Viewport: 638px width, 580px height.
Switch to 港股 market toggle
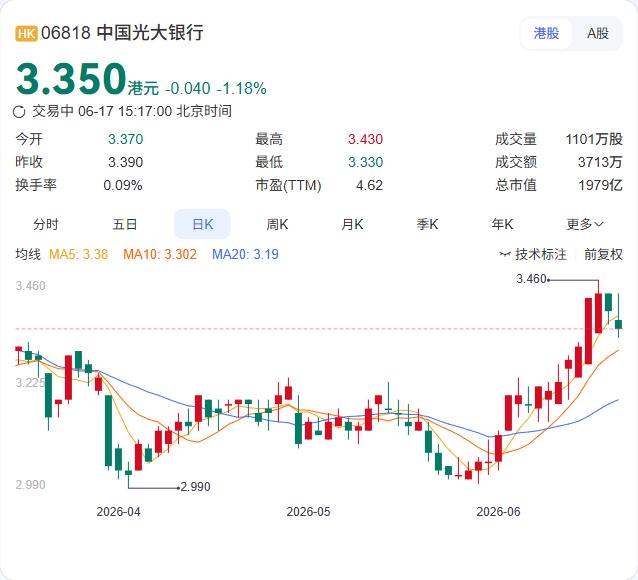(x=546, y=33)
